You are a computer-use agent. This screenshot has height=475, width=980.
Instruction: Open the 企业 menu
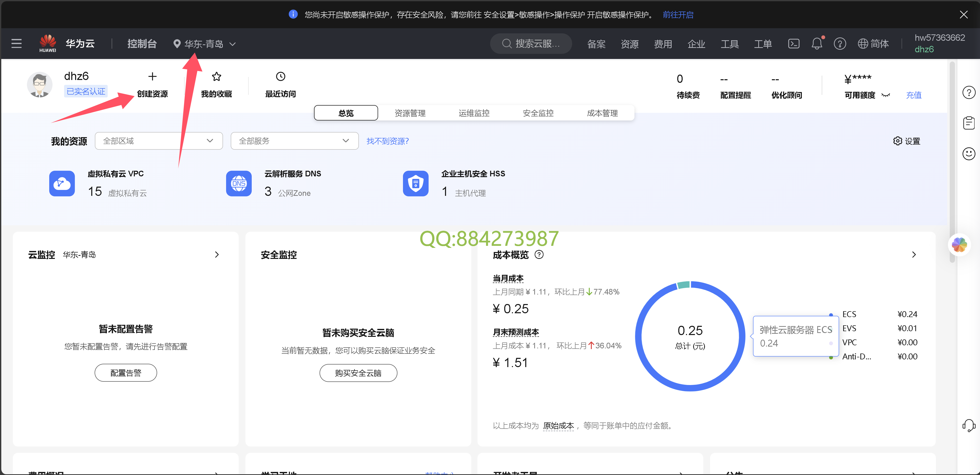[696, 44]
